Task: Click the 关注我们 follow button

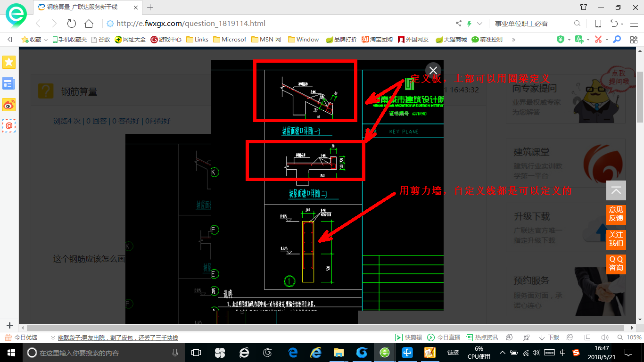Action: (x=616, y=239)
